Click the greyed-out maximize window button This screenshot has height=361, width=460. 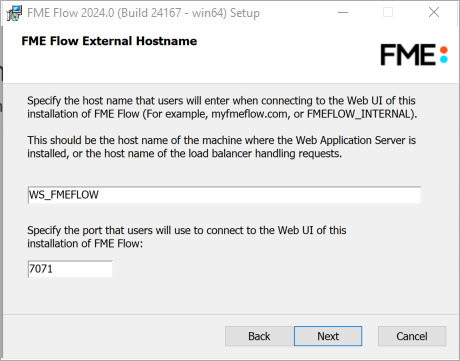388,13
